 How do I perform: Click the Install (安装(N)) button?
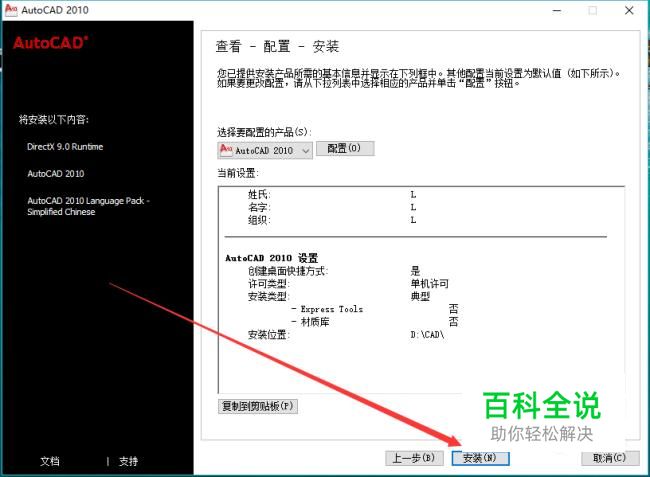(x=480, y=458)
